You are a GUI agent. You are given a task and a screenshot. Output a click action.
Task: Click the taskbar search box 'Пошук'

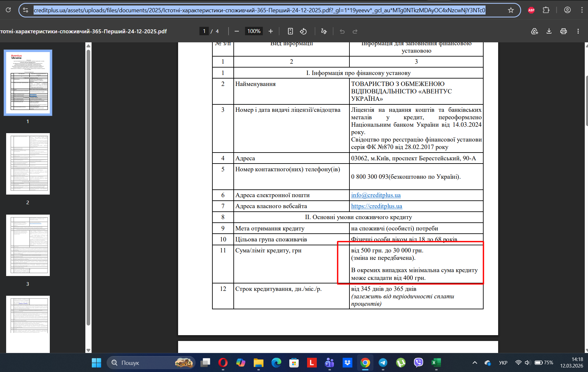[x=151, y=363]
